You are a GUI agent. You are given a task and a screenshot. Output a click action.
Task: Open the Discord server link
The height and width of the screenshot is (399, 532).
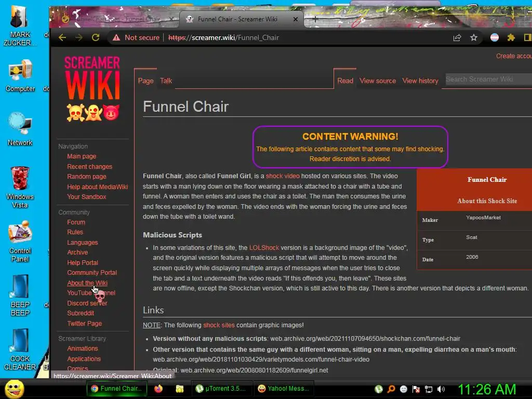pos(87,303)
